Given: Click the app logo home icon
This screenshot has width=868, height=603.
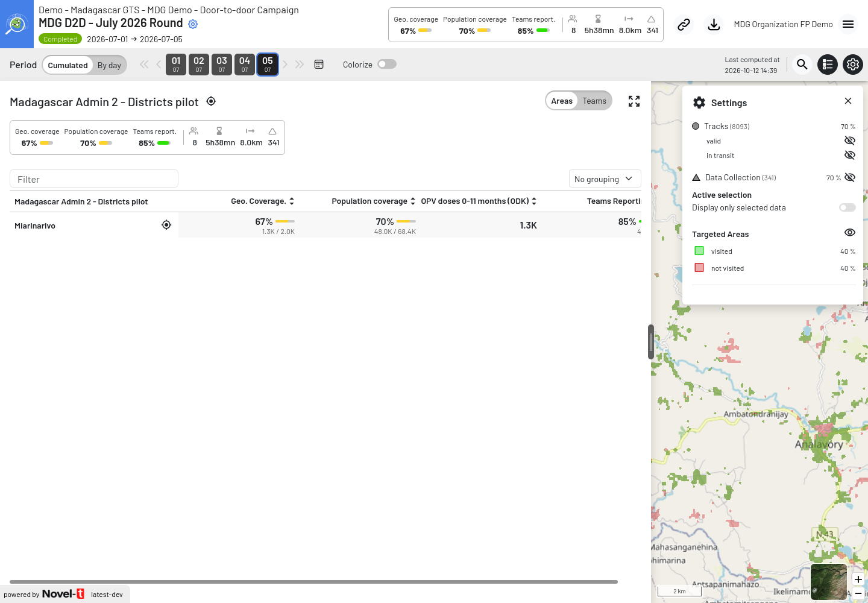Looking at the screenshot, I should click(x=17, y=24).
